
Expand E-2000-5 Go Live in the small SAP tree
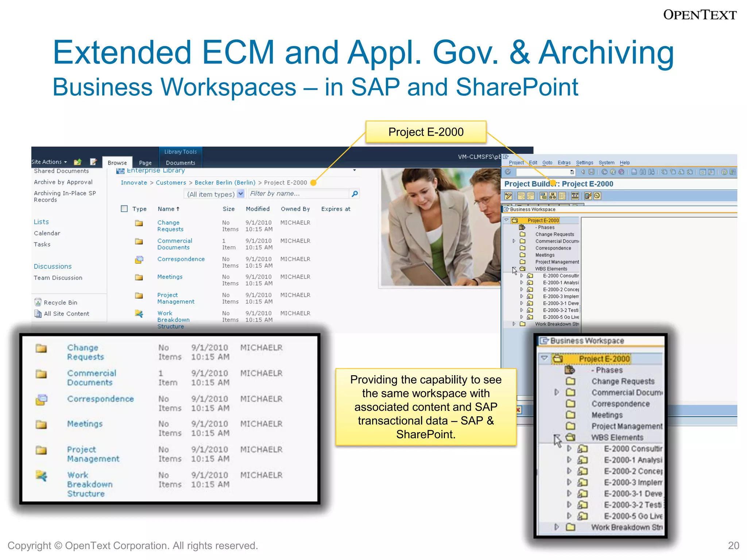tap(522, 317)
